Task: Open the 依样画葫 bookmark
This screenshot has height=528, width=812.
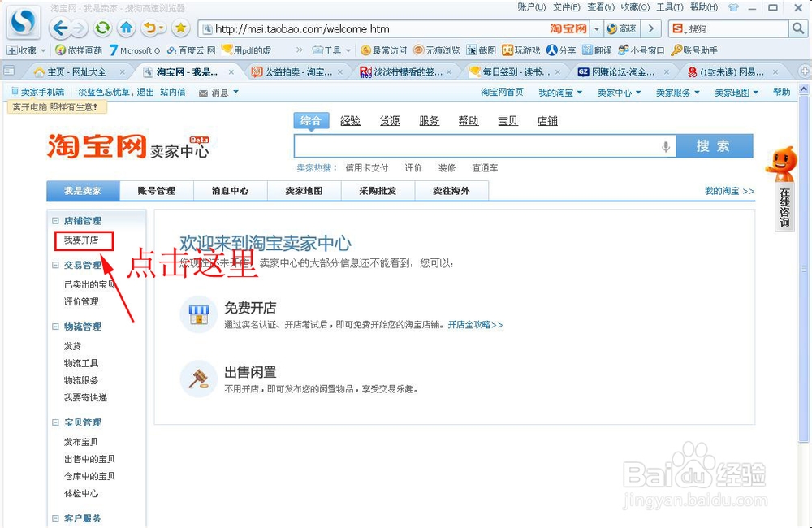Action: [79, 50]
